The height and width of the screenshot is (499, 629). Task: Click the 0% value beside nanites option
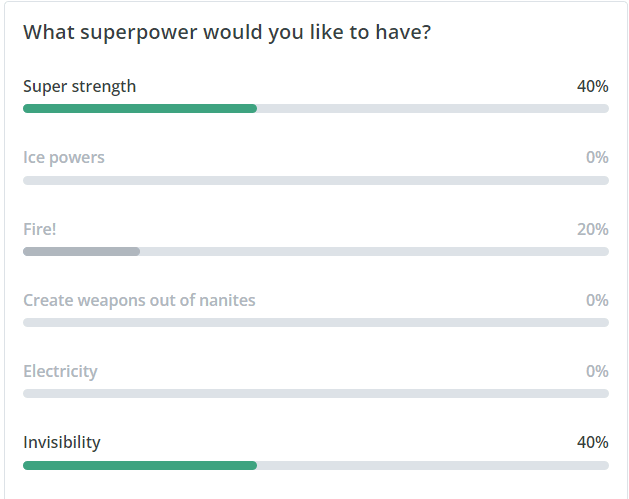[x=597, y=300]
